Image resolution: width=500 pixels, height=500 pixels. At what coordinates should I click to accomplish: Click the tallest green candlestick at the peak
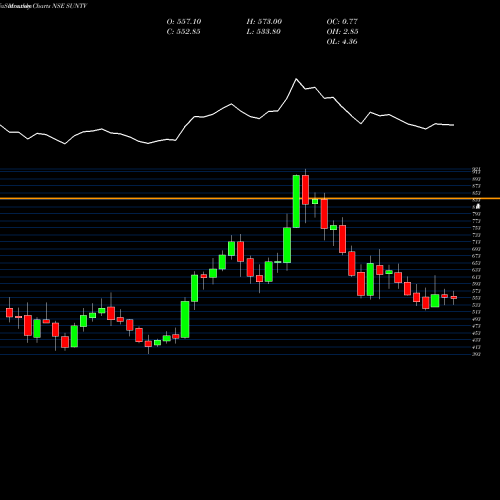point(296,201)
